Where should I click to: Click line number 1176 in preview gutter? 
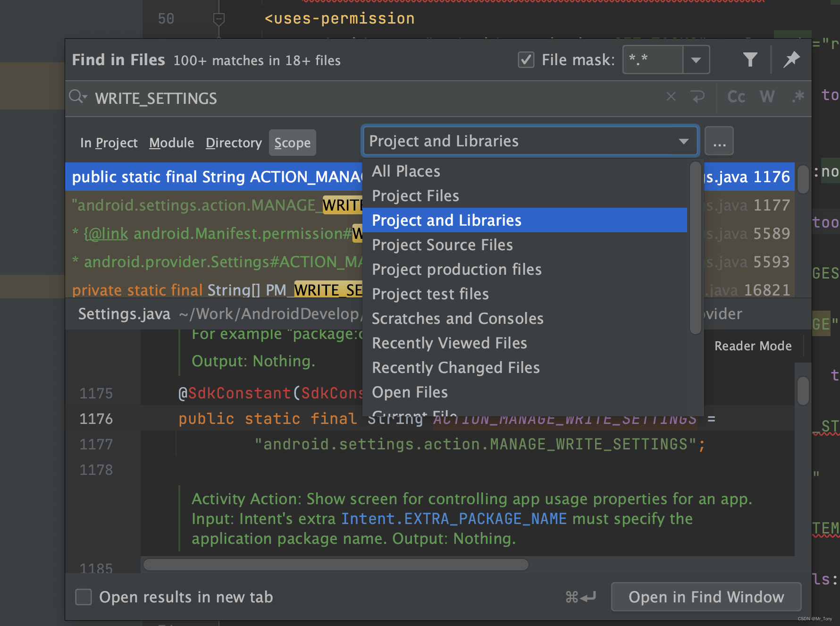(96, 419)
